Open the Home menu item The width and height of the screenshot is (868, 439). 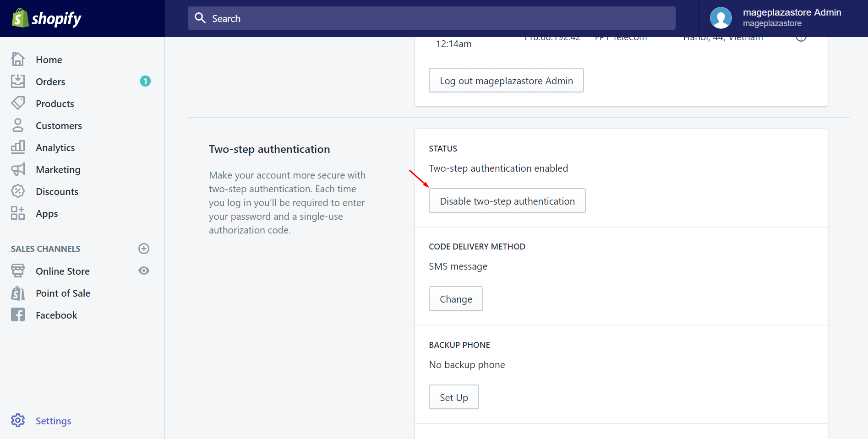click(49, 60)
